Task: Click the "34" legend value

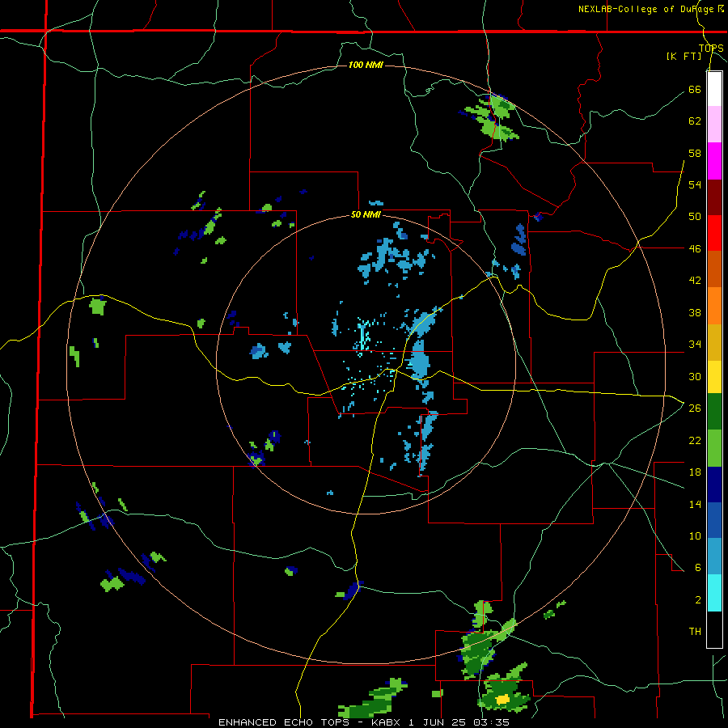Action: (x=695, y=345)
